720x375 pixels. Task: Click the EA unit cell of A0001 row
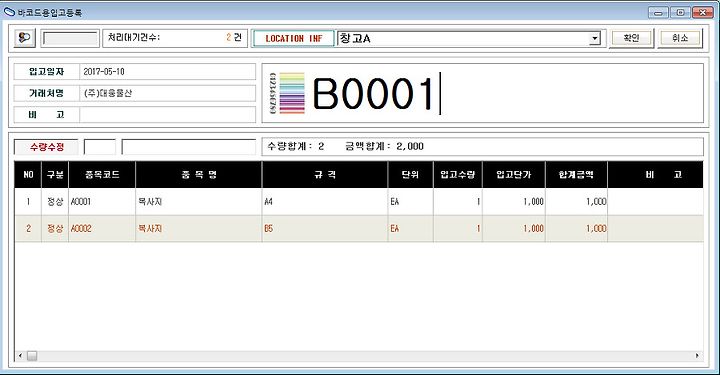[x=411, y=201]
